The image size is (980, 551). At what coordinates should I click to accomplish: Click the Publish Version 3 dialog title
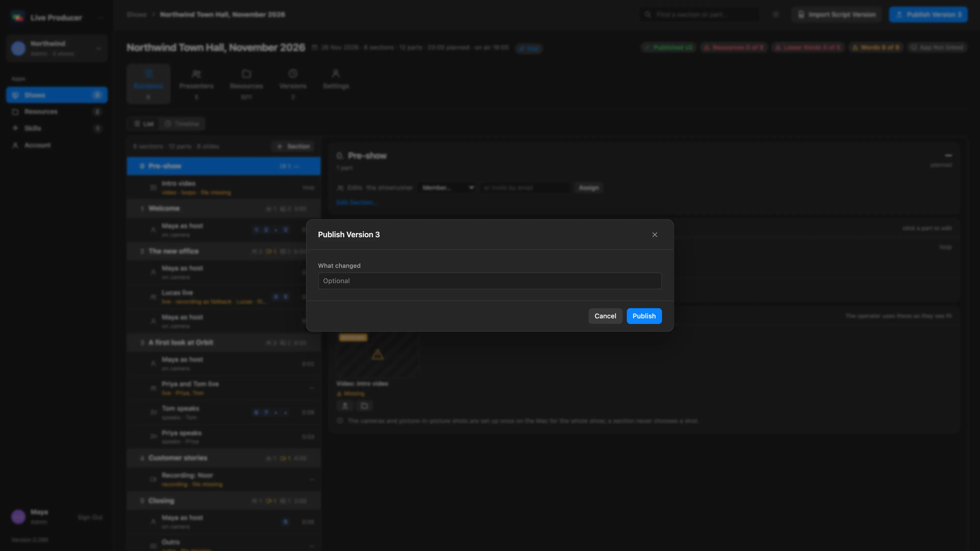tap(349, 235)
